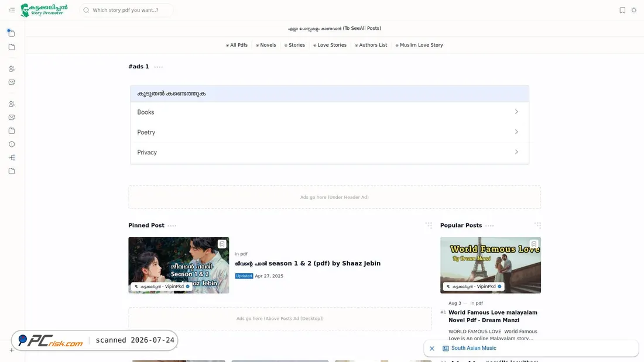The height and width of the screenshot is (362, 644).
Task: Click the VipinPkd author badge on pinned thumbnail
Action: (162, 287)
